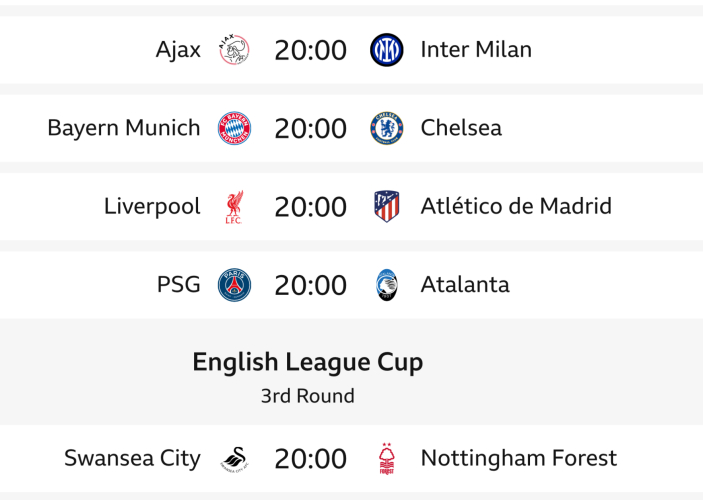703x500 pixels.
Task: Click the Chelsea club crest
Action: click(387, 129)
